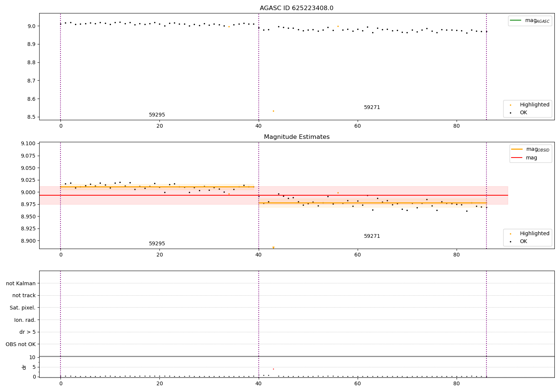Click the '9.075' y-tick in middle plot
The height and width of the screenshot is (392, 560).
(29, 156)
